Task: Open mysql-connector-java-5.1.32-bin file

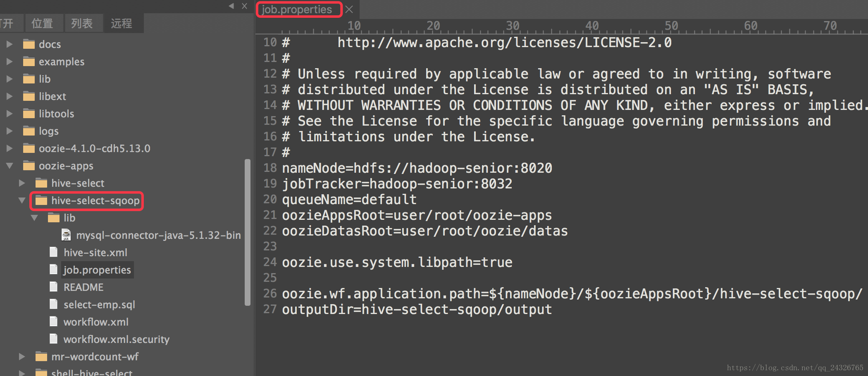Action: [x=158, y=235]
